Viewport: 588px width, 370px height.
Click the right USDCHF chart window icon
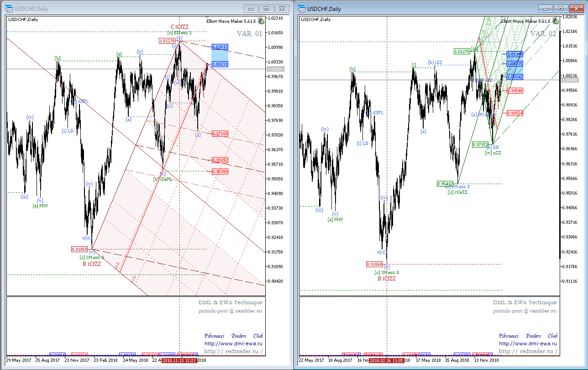coord(302,9)
